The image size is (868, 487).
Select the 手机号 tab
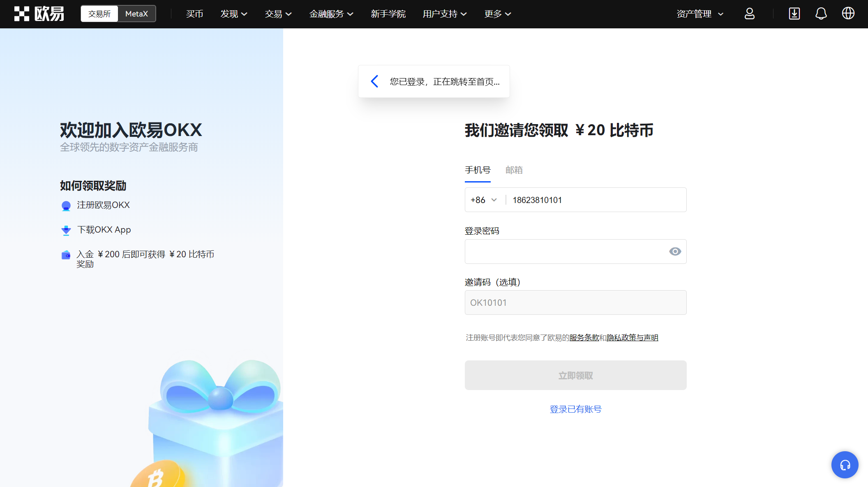478,170
